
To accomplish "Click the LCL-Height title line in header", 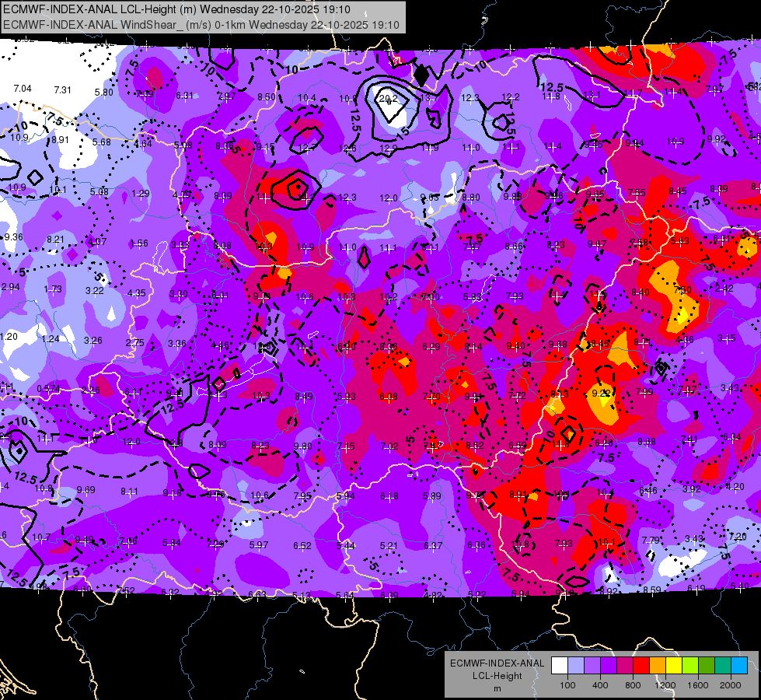I will [x=177, y=9].
